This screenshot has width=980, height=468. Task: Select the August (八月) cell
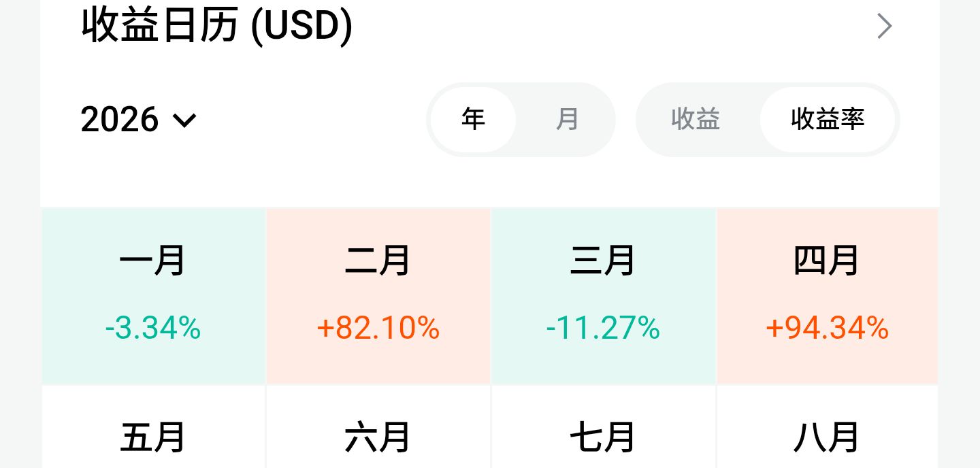(x=827, y=435)
